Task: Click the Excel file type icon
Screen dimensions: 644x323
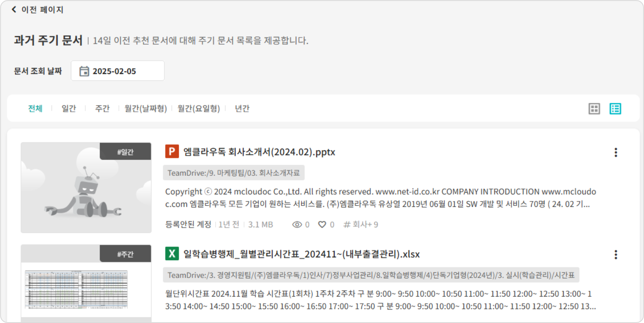Action: click(x=172, y=254)
